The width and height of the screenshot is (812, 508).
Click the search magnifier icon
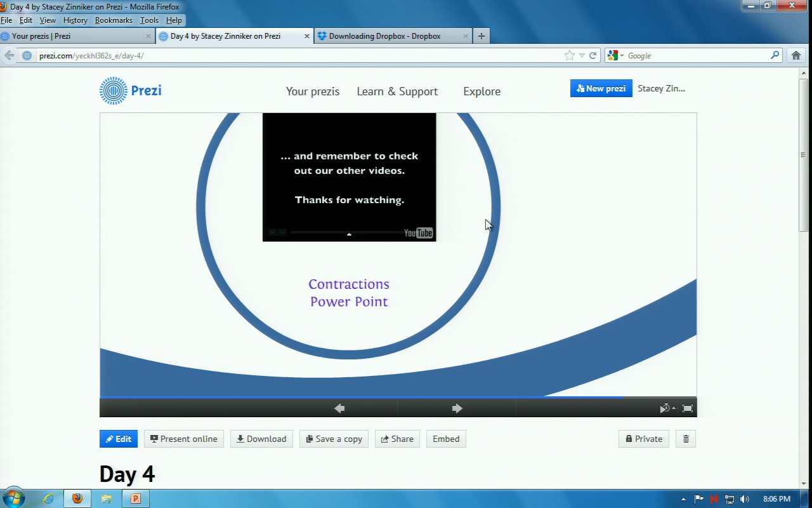(775, 55)
